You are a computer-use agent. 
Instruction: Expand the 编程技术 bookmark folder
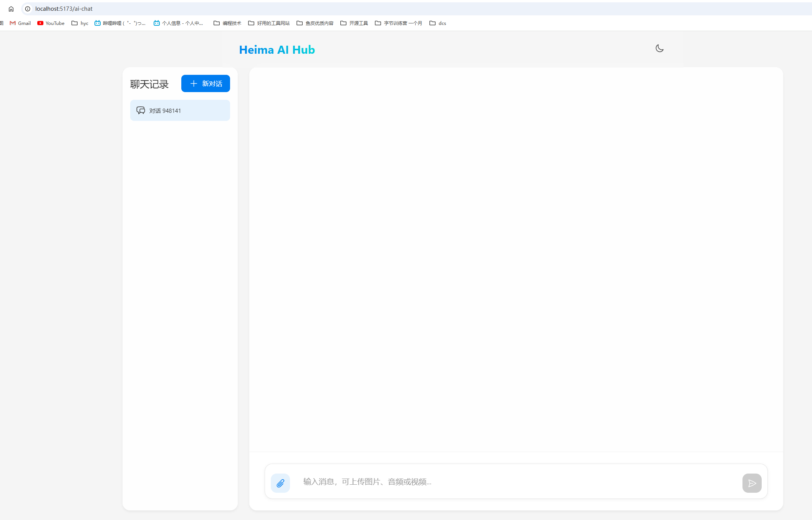click(227, 23)
